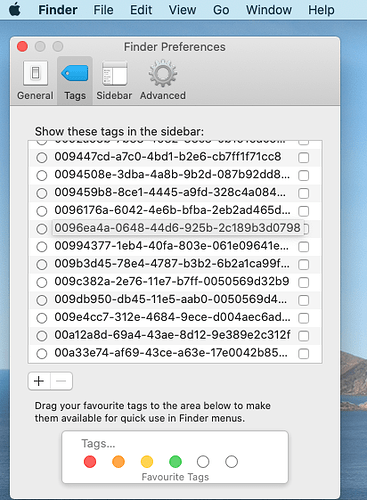This screenshot has width=367, height=500.
Task: Select tag name starting 009db950-db45-11e5
Action: [x=170, y=299]
